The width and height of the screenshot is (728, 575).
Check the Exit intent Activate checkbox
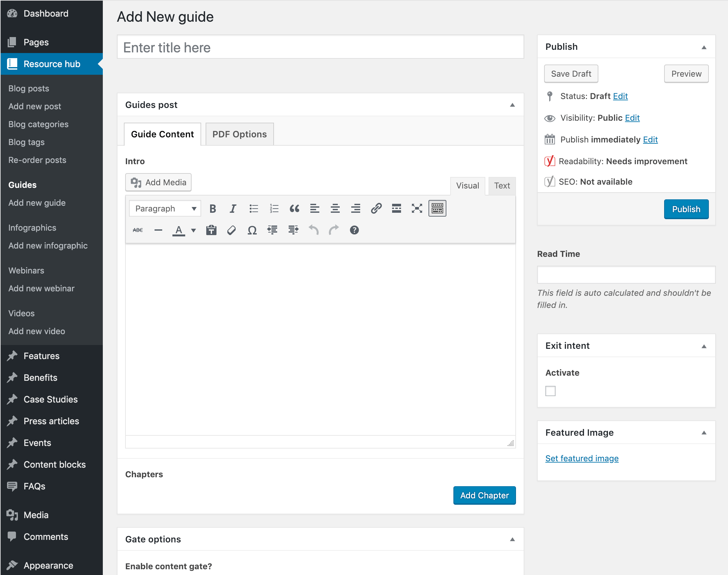[x=550, y=391]
